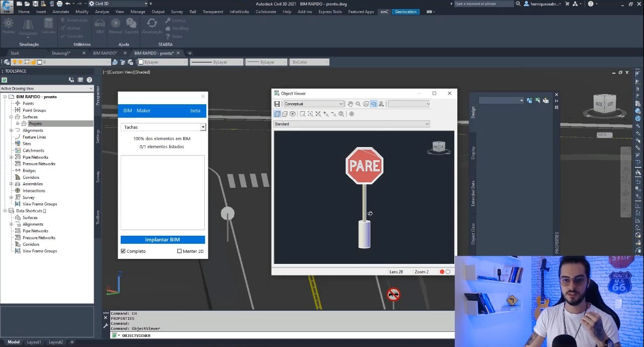644x347 pixels.
Task: Toggle the red record indicator in Object Viewer
Action: 442,271
